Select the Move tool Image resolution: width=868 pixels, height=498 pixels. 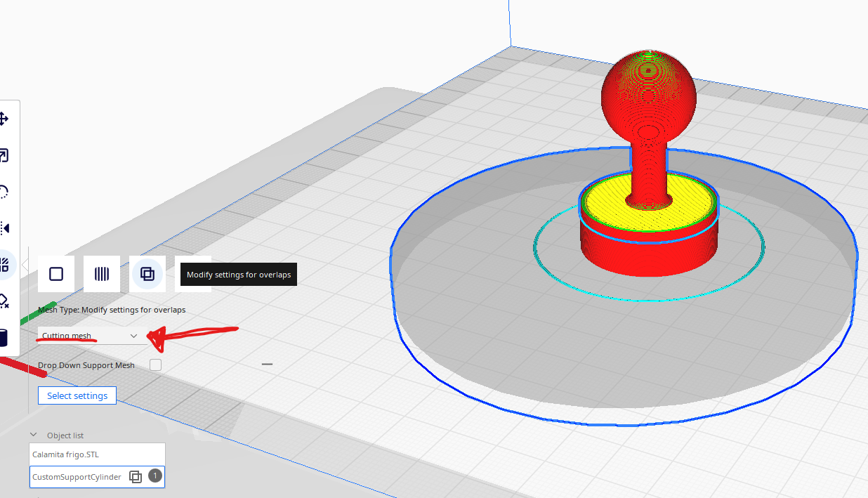point(4,119)
